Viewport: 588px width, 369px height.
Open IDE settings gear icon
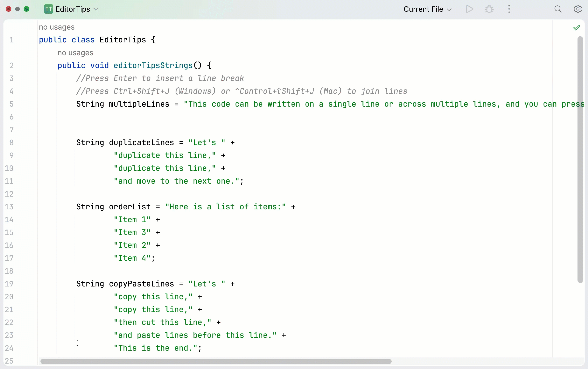coord(578,9)
